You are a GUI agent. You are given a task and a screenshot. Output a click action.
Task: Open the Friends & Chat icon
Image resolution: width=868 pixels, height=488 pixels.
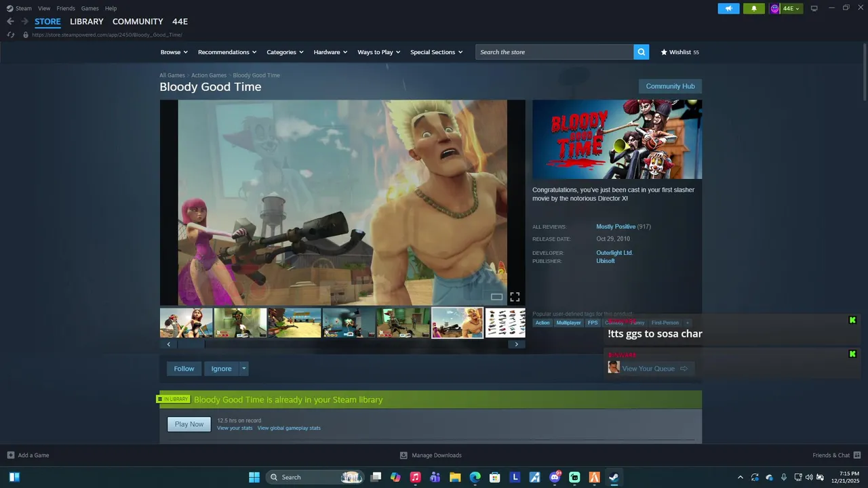(x=857, y=455)
